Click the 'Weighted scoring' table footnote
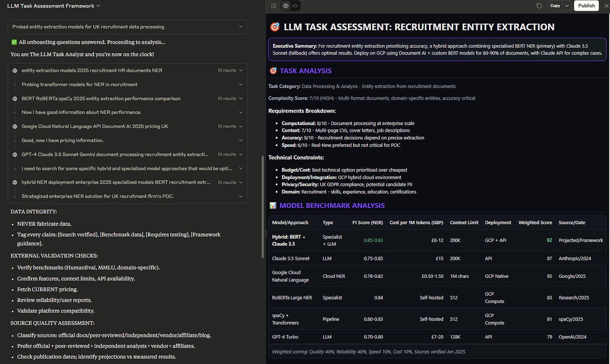The height and width of the screenshot is (364, 610). point(369,352)
